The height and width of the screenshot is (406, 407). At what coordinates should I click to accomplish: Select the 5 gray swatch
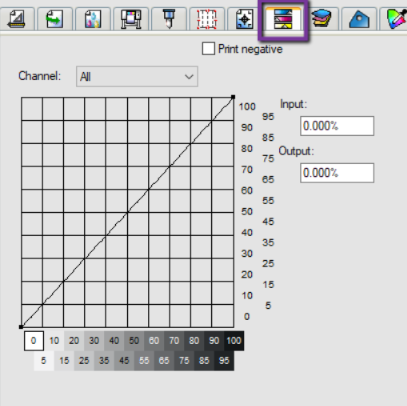pyautogui.click(x=44, y=361)
